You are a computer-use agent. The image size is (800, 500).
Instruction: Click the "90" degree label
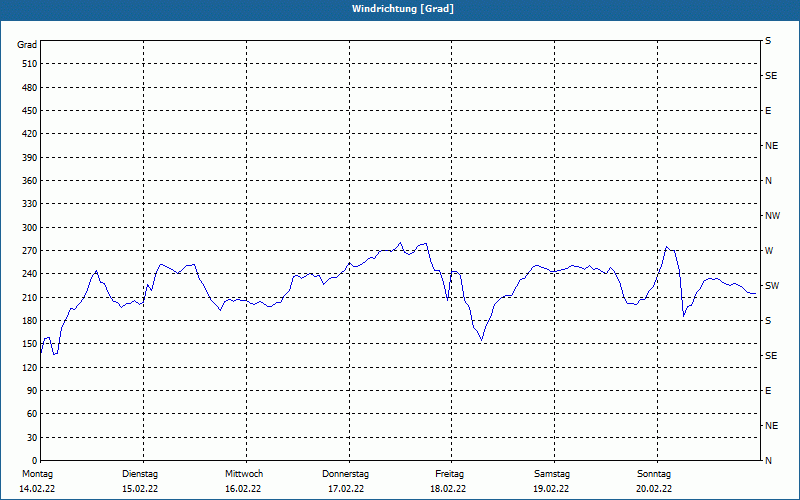point(32,391)
